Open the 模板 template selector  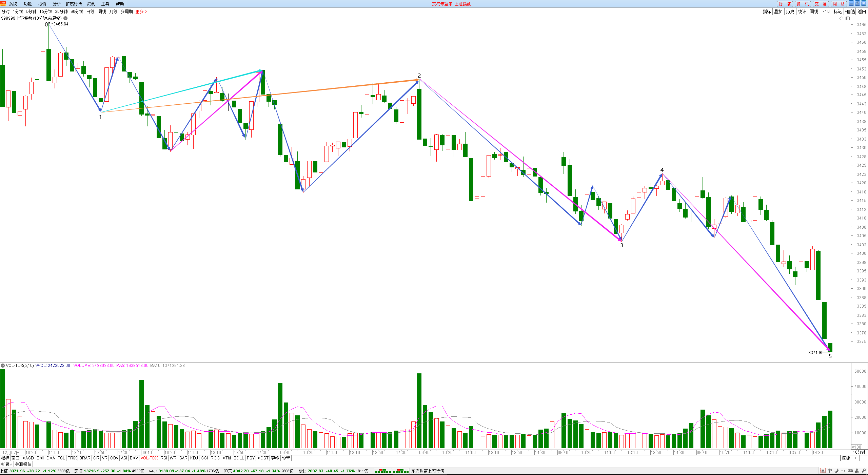(846, 458)
